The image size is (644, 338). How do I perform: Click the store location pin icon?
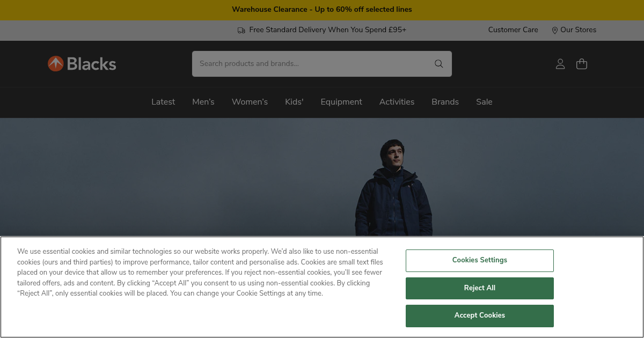[x=555, y=31]
